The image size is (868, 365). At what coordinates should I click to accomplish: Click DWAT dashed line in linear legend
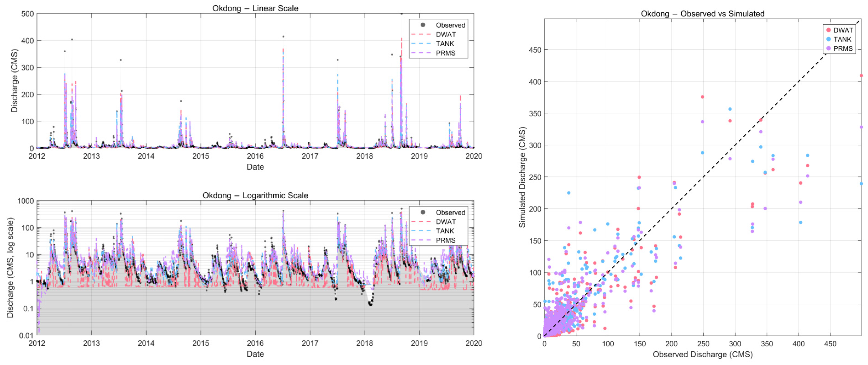pyautogui.click(x=421, y=34)
